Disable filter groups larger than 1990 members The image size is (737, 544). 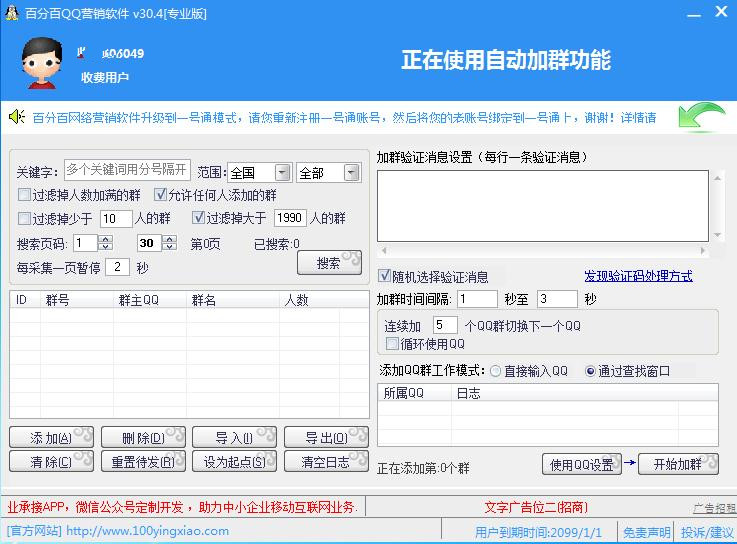198,217
